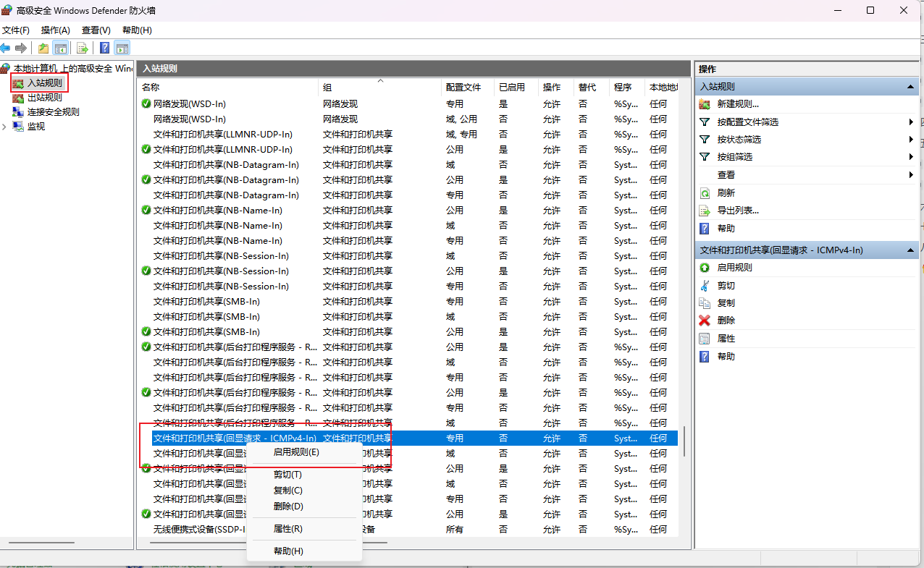Select the 网络发现(WSD-In) rule with 域, 公用 profile

(409, 119)
